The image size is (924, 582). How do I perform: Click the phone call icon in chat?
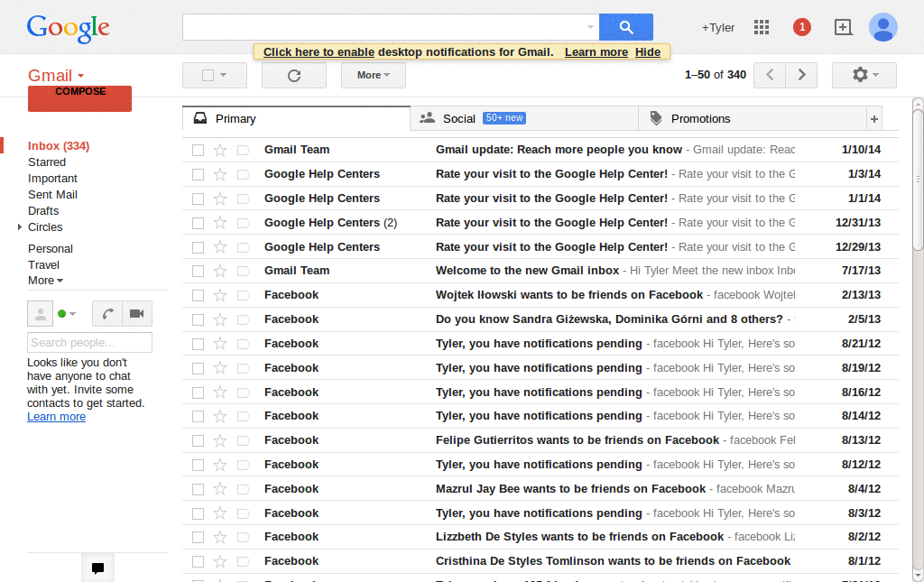coord(107,313)
